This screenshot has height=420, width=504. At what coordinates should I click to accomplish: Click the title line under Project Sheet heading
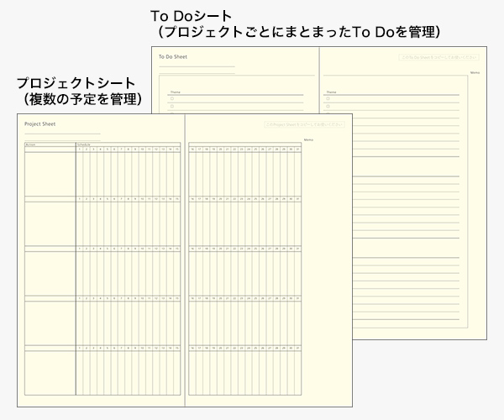[63, 134]
